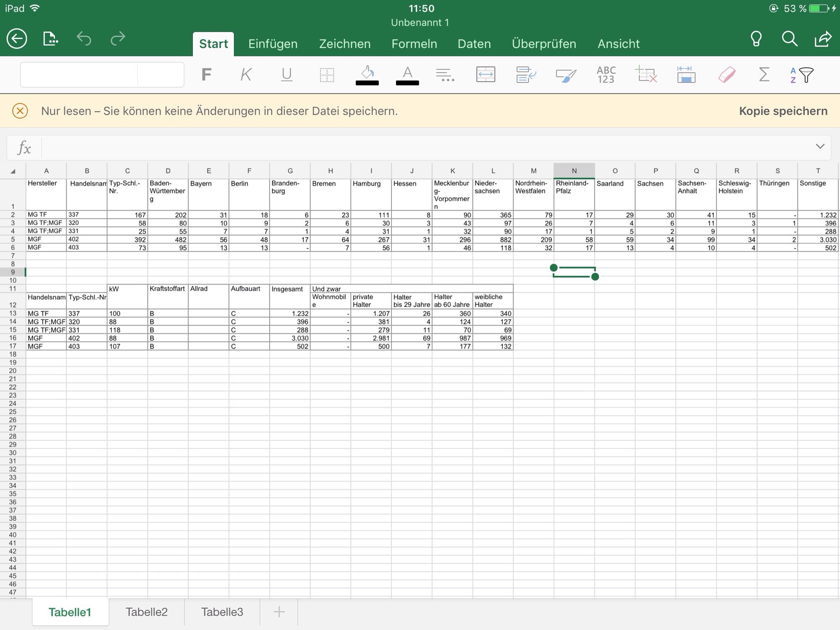Screen dimensions: 840x630
Task: Open the text alignment options
Action: pos(445,75)
